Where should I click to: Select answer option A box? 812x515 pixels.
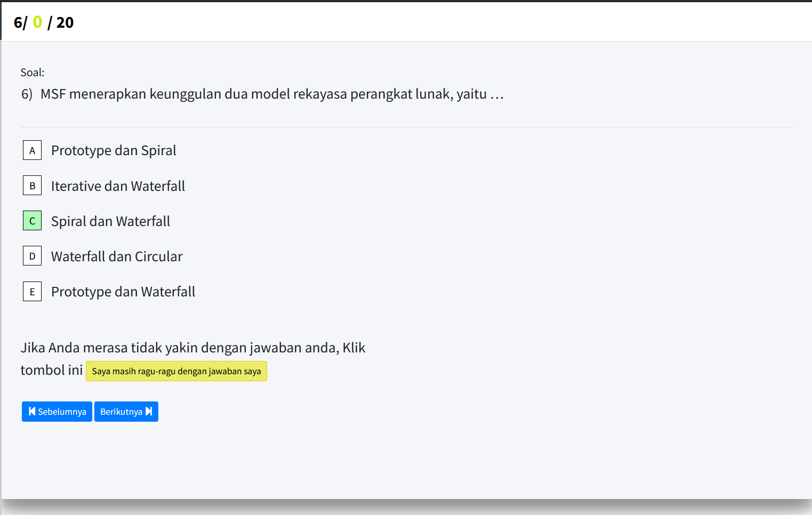[x=32, y=150]
